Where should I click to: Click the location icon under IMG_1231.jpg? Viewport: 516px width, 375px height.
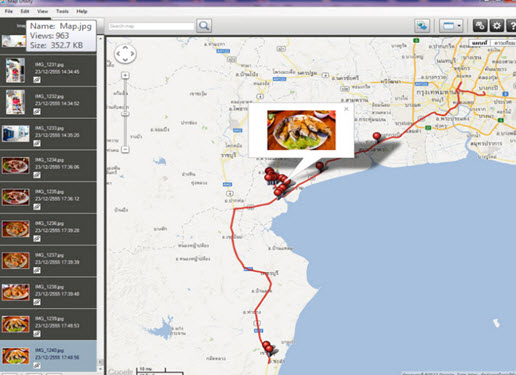(x=37, y=80)
